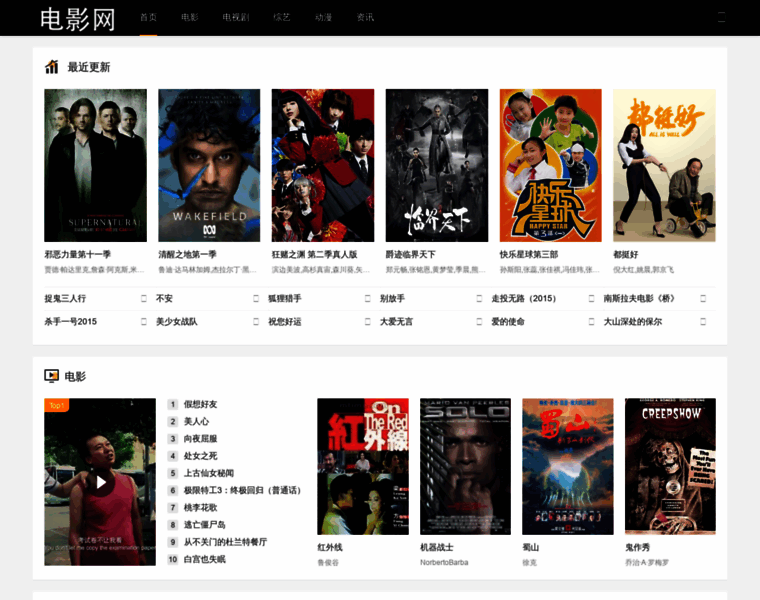Click the title 都挺好 below the poster
Viewport: 760px width, 600px height.
(x=626, y=254)
